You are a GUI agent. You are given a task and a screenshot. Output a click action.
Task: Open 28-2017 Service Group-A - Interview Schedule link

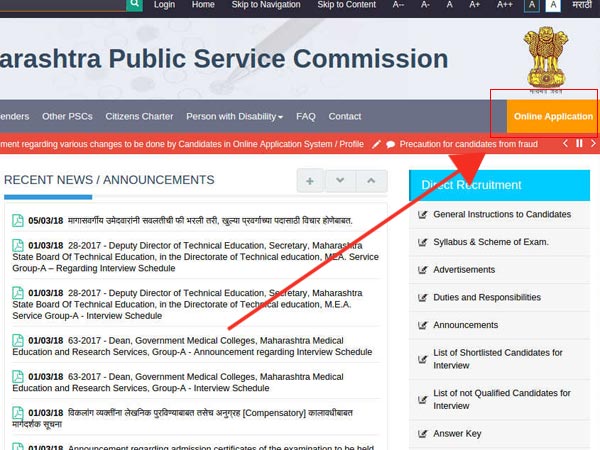[x=188, y=304]
